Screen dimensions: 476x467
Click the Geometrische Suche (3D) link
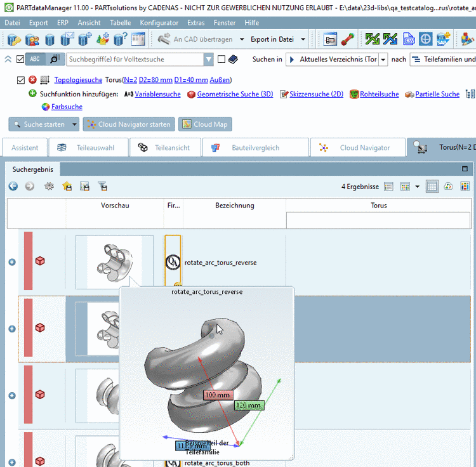[x=235, y=94]
